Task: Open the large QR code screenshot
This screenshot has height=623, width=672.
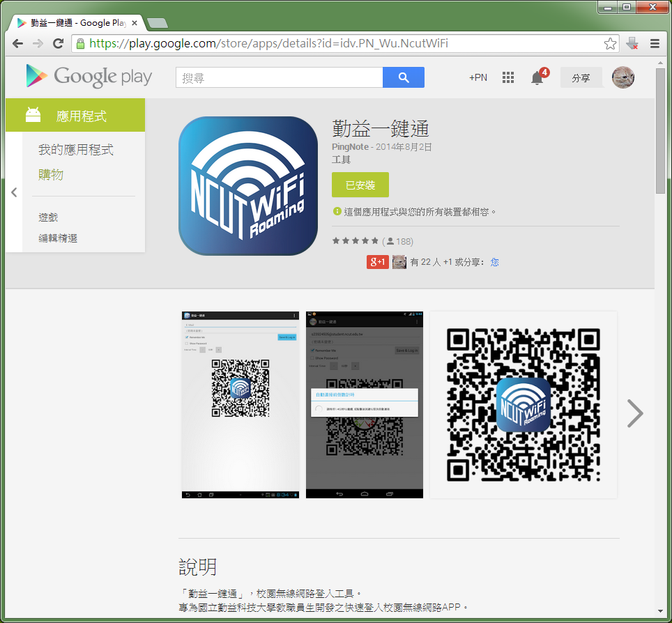Action: 524,404
